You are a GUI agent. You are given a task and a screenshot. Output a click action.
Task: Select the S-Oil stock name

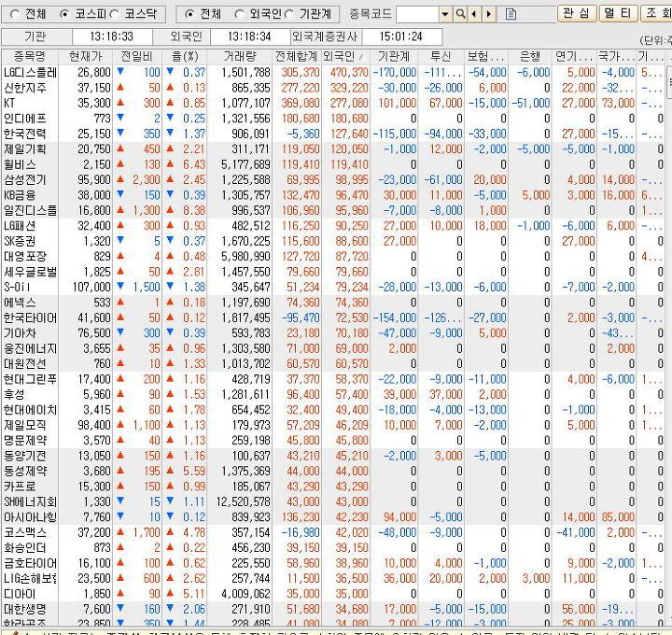coord(17,287)
